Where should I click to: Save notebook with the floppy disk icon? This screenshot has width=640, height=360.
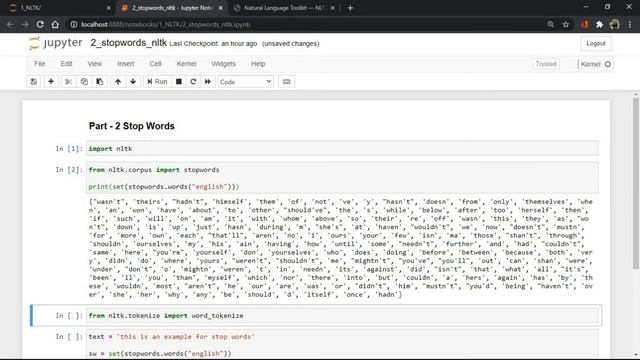click(34, 82)
